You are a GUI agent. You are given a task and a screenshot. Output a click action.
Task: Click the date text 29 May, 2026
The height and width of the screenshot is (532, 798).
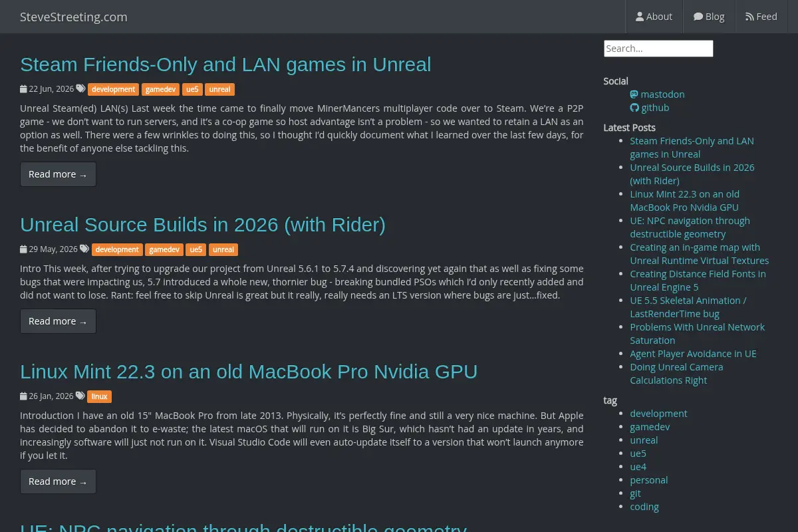point(53,249)
